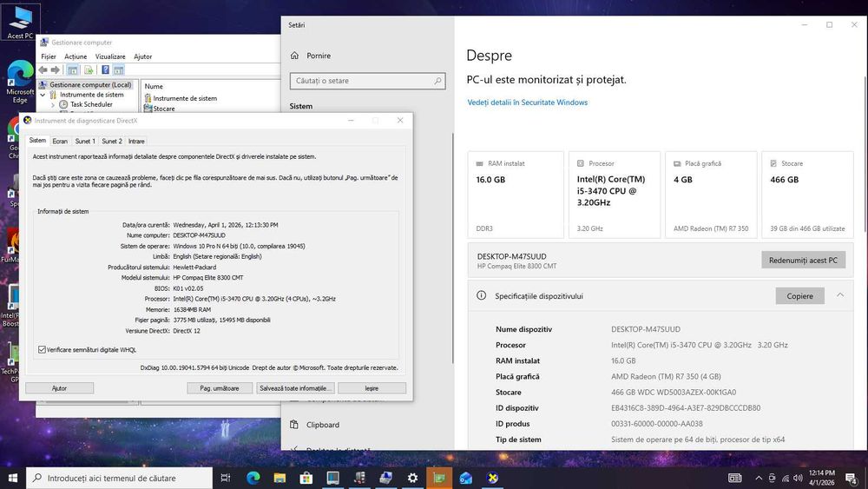
Task: Launch Microsoft Edge from taskbar
Action: tap(253, 478)
